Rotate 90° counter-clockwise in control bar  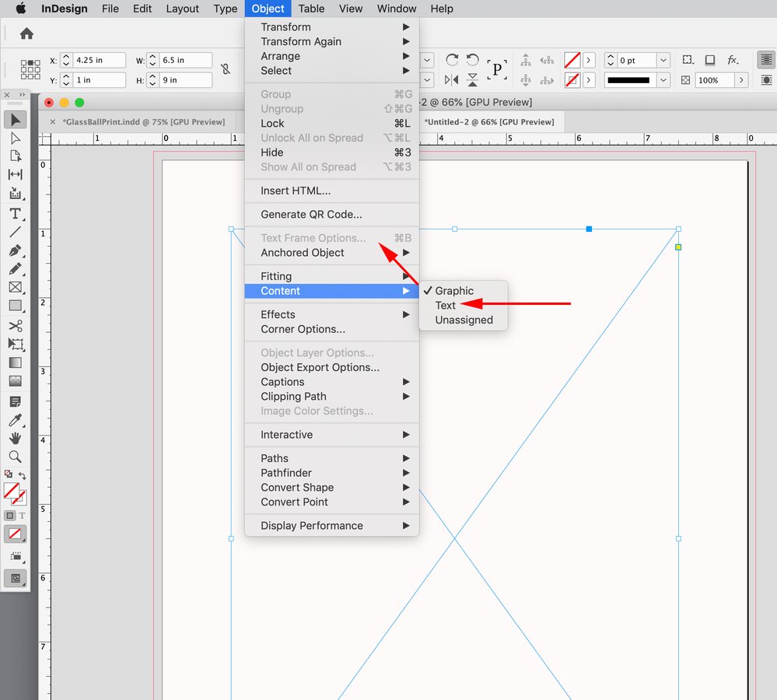473,60
